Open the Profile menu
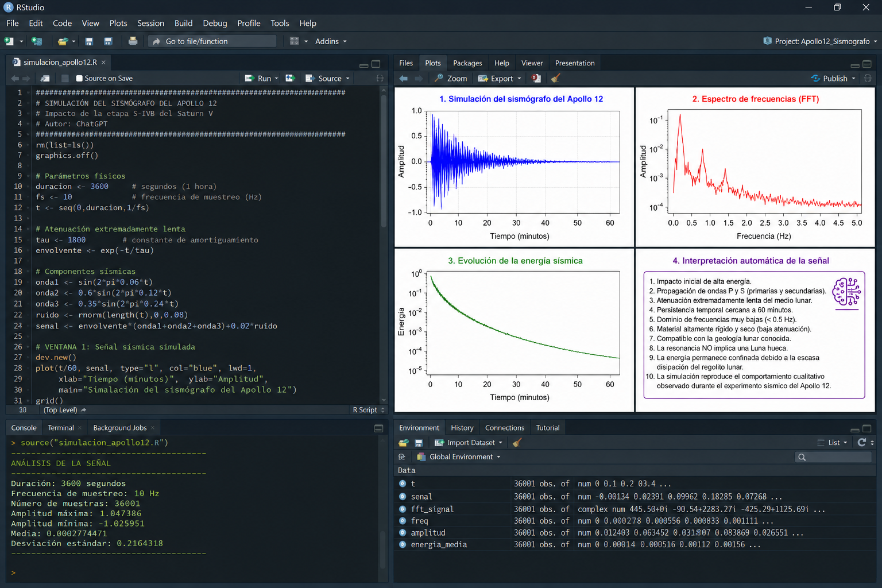Screen dimensions: 882x588 coord(249,23)
